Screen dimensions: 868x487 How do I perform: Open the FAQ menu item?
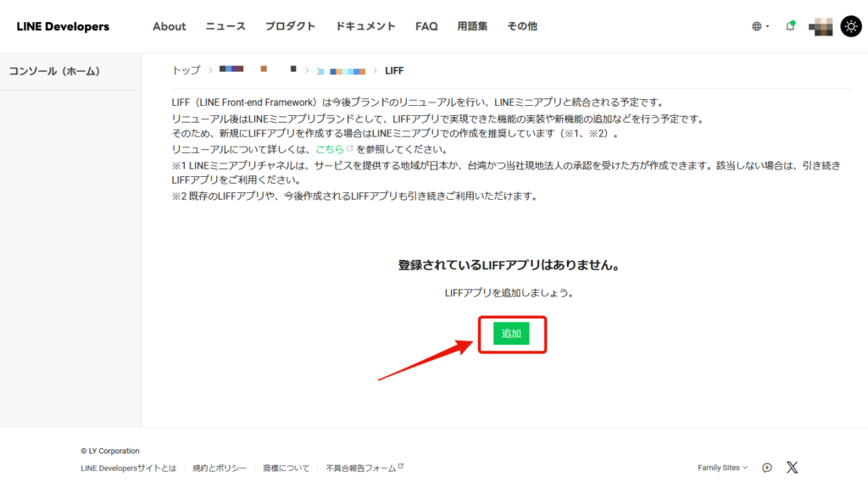(x=426, y=26)
